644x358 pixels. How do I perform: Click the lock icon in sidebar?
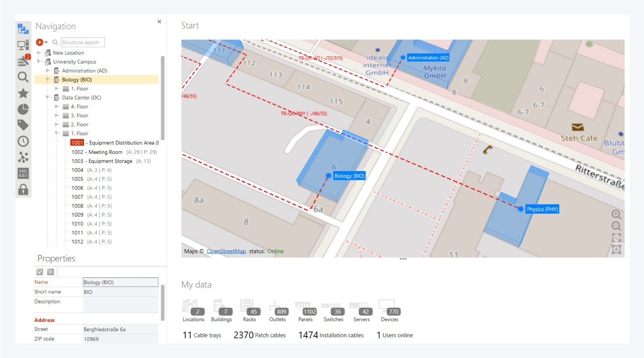(23, 190)
